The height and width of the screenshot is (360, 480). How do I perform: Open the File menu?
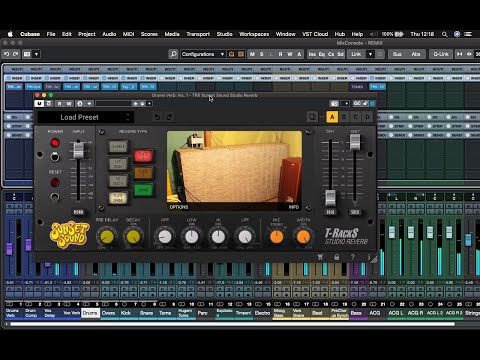pyautogui.click(x=51, y=34)
